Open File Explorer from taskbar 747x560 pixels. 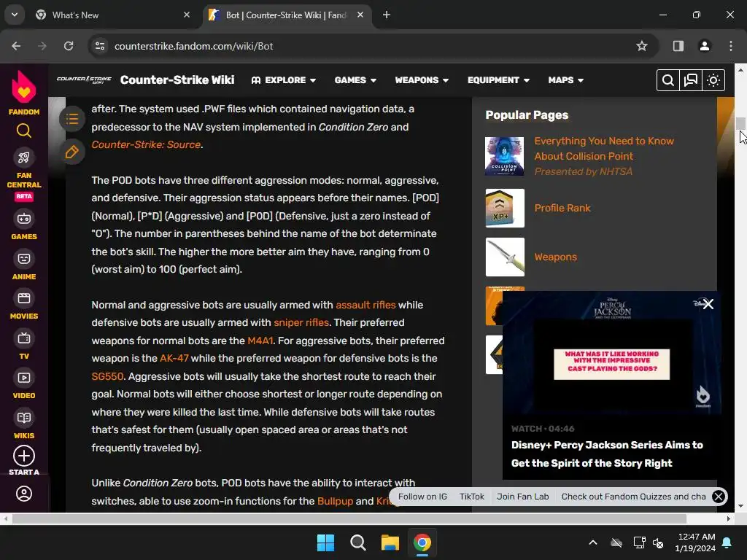[x=390, y=542]
